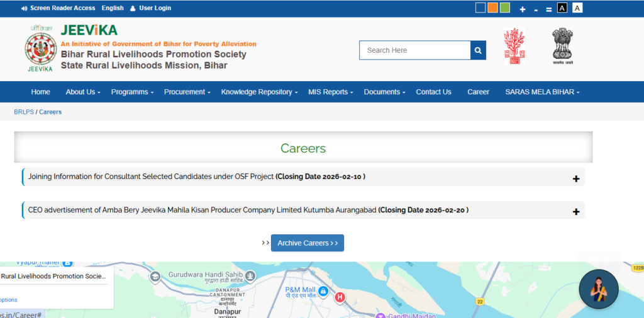Choose the blue theme color swatch
Screen dimensions: 644x318
(480, 8)
